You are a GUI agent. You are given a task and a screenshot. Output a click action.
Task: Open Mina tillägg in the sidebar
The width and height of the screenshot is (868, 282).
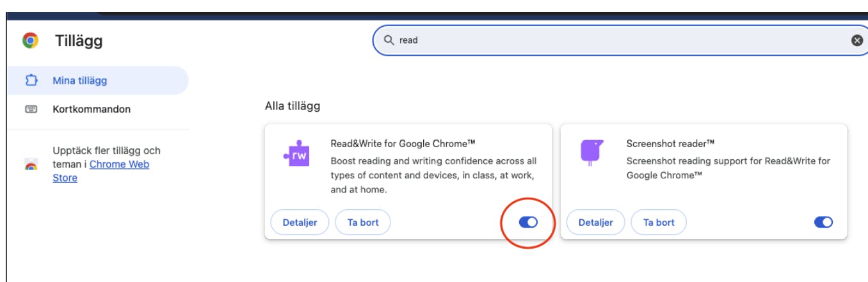tap(80, 81)
